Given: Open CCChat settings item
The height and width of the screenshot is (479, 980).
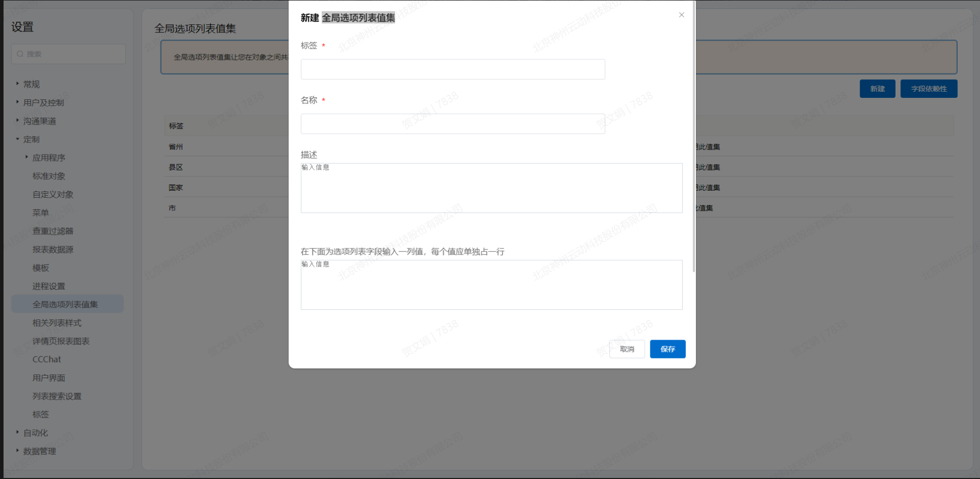Looking at the screenshot, I should pyautogui.click(x=47, y=359).
